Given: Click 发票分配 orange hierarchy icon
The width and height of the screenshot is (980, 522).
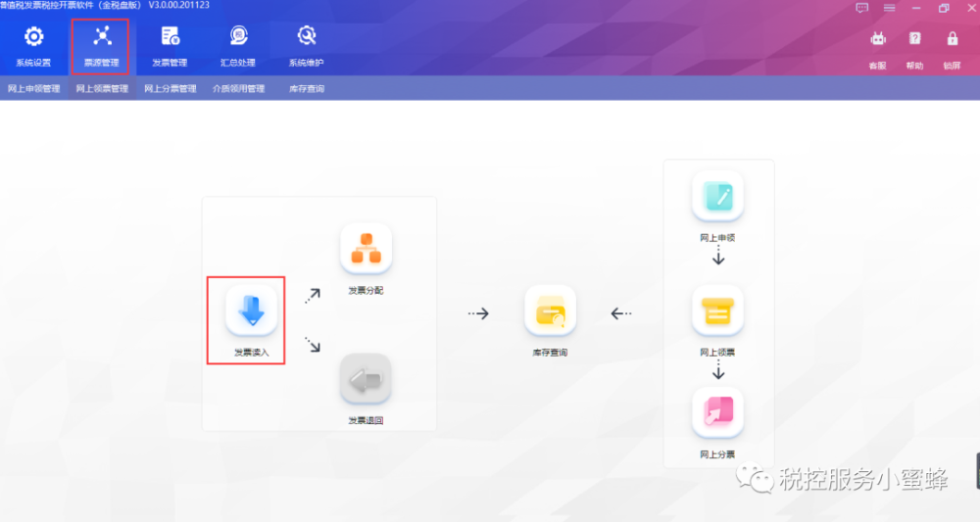Looking at the screenshot, I should (x=367, y=249).
